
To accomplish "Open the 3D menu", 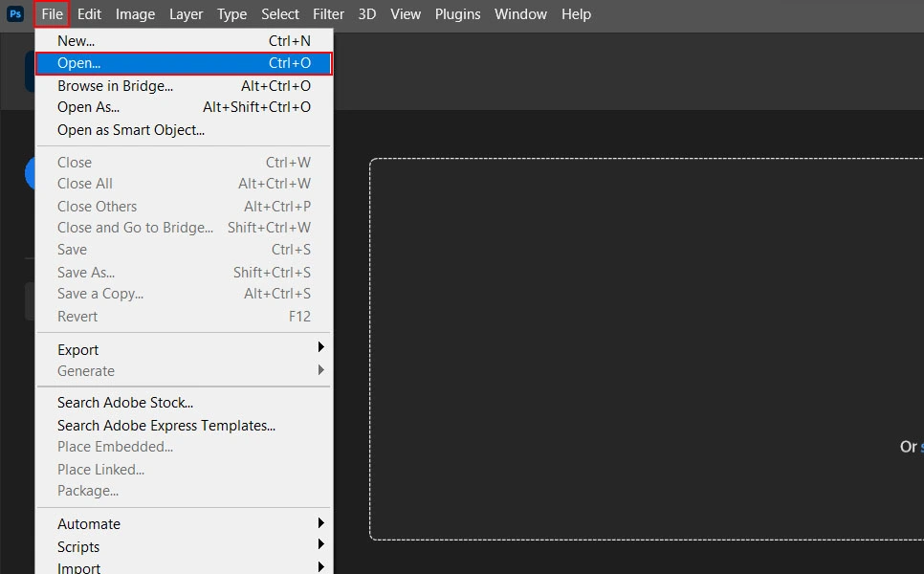I will [367, 14].
